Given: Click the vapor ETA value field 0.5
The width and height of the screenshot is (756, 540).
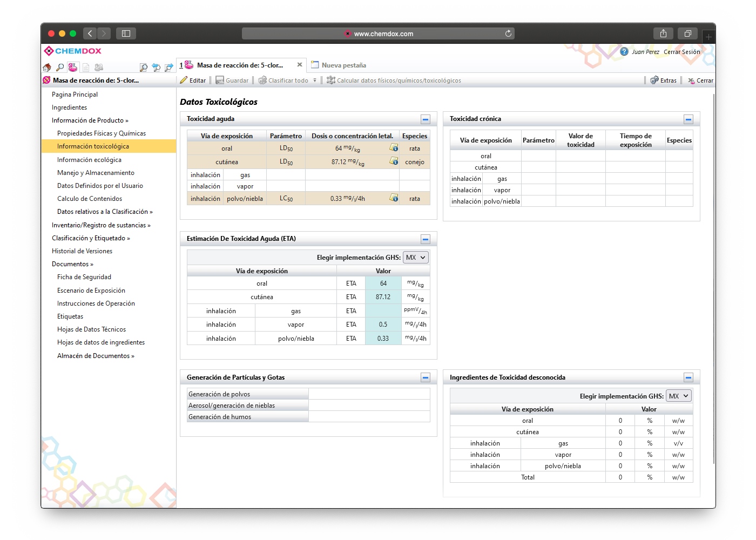Looking at the screenshot, I should click(383, 325).
